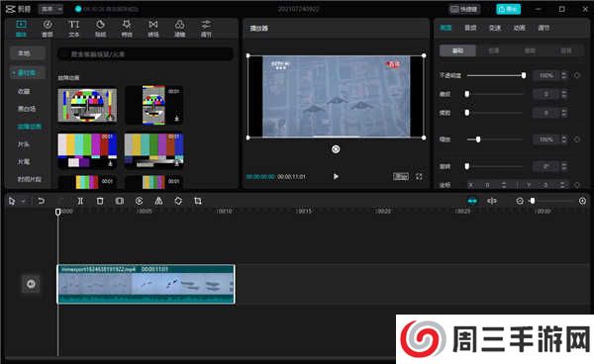Viewport: 594px width, 364px height.
Task: Open the Time clips category in the sidebar
Action: tap(29, 179)
